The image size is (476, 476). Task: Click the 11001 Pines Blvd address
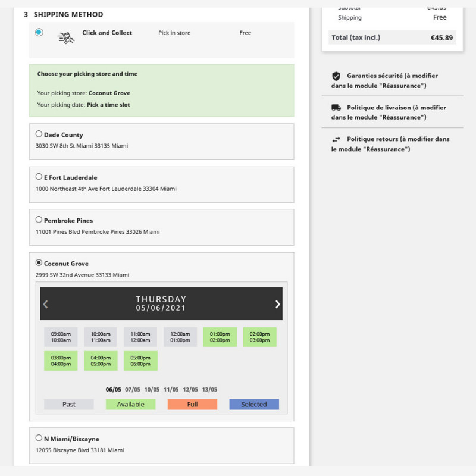pyautogui.click(x=98, y=232)
